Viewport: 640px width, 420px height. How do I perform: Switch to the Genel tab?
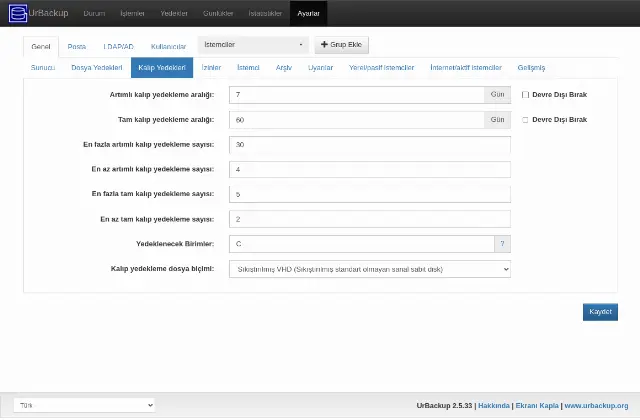(41, 47)
